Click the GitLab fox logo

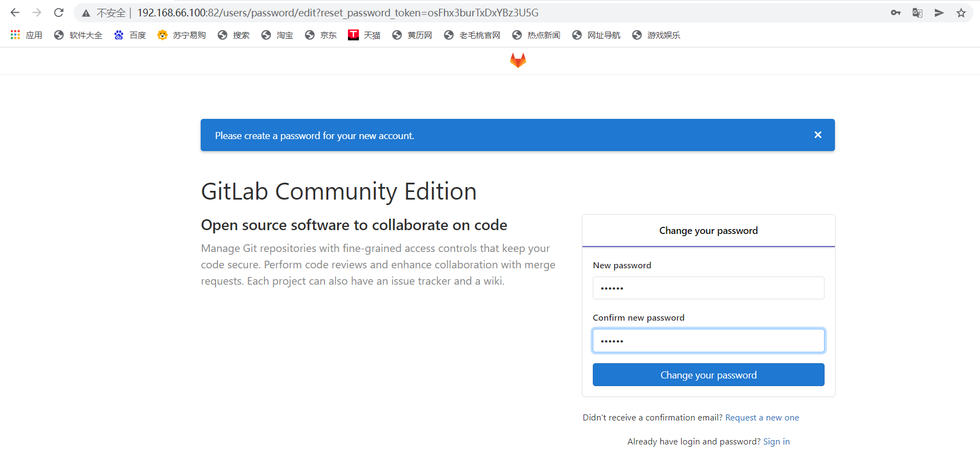point(518,60)
